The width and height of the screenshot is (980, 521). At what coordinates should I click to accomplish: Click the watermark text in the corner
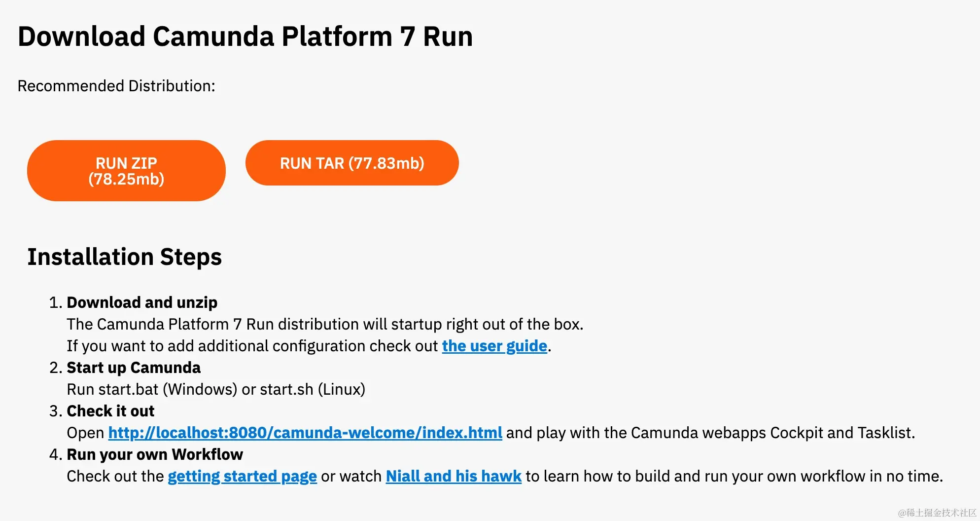click(x=937, y=513)
